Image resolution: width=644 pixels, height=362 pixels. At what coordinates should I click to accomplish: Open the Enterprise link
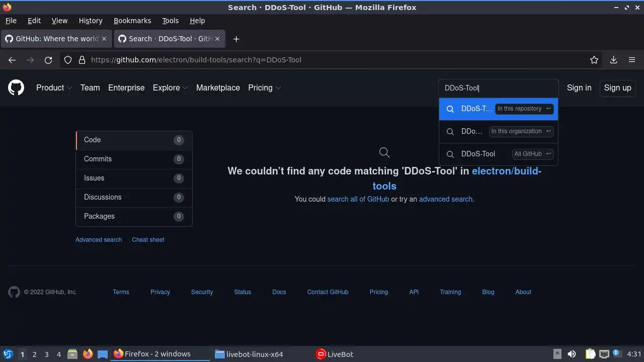[x=126, y=87]
